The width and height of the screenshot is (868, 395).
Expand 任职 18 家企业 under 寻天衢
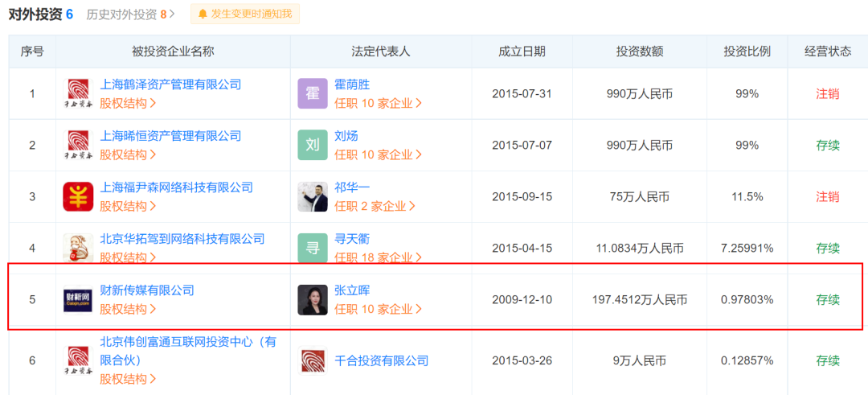378,257
